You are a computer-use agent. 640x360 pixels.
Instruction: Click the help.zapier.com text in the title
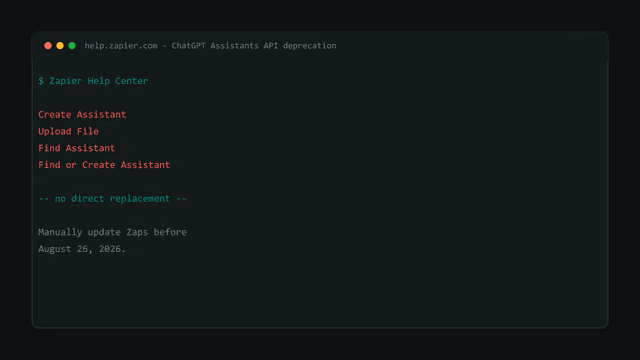click(121, 46)
